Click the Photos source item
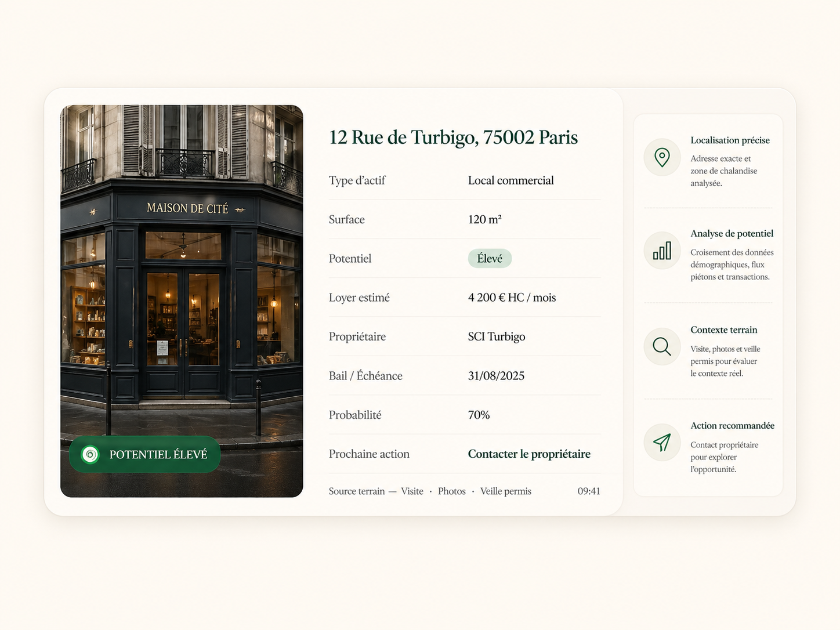This screenshot has height=630, width=840. coord(452,491)
